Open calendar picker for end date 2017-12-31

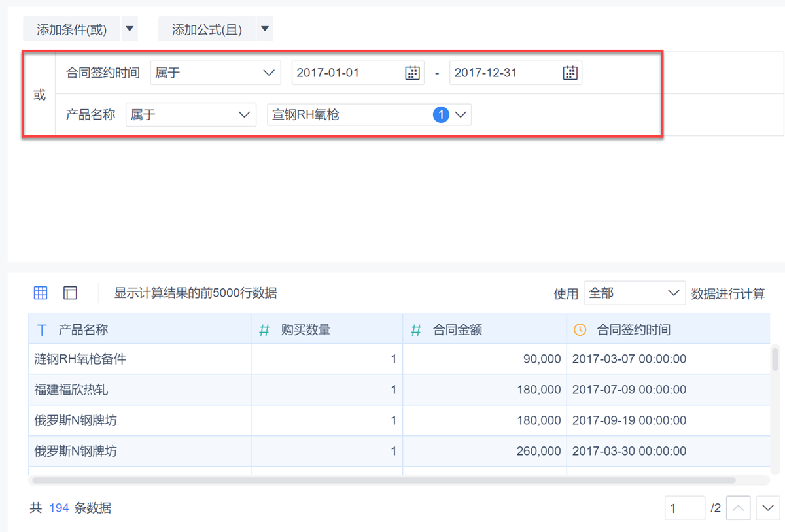570,73
